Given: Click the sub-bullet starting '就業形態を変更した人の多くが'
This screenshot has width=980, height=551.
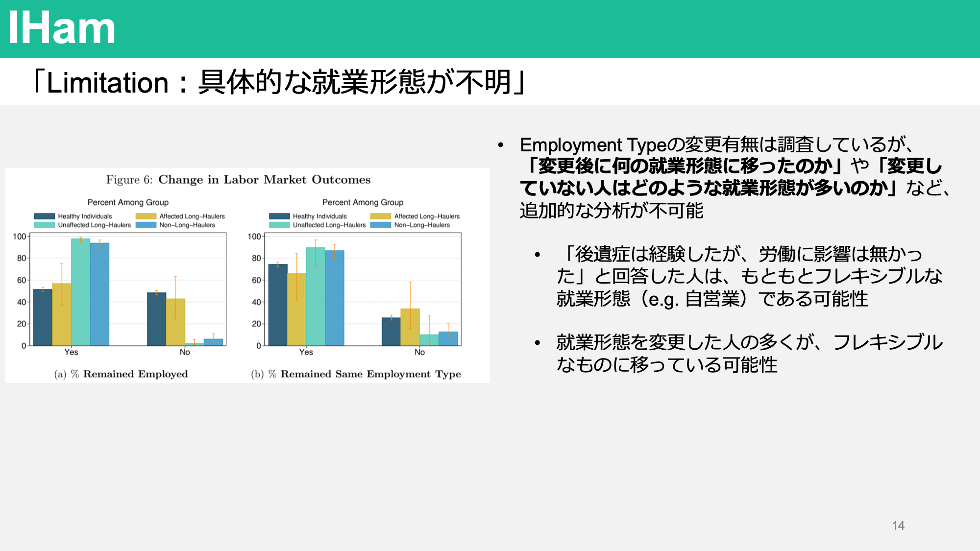Looking at the screenshot, I should pyautogui.click(x=749, y=353).
